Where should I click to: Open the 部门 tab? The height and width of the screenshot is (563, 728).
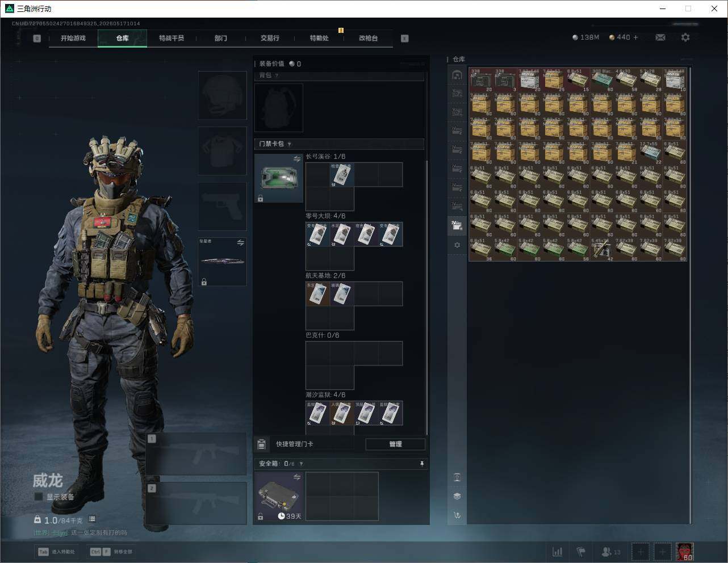coord(220,38)
